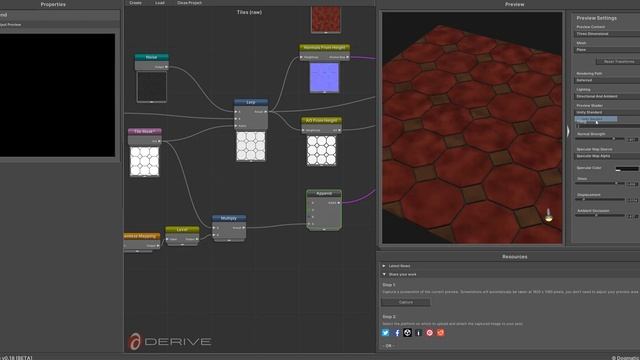The height and width of the screenshot is (360, 640).
Task: Select the Append node header
Action: pyautogui.click(x=324, y=193)
